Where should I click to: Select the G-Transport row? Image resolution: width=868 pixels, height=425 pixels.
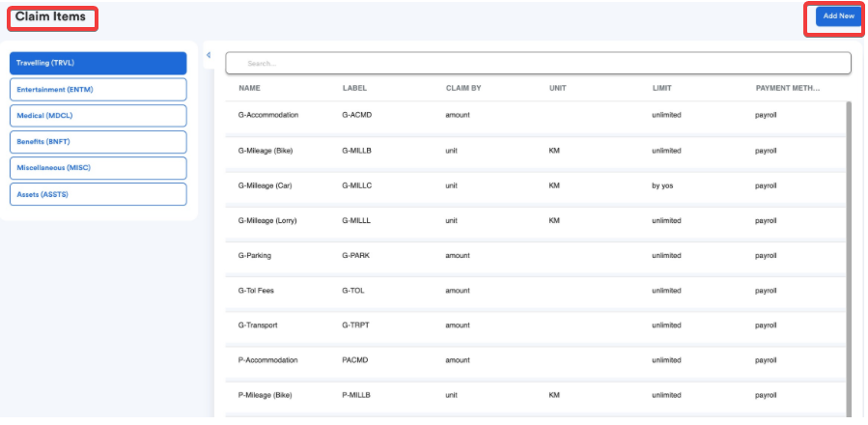pyautogui.click(x=536, y=326)
